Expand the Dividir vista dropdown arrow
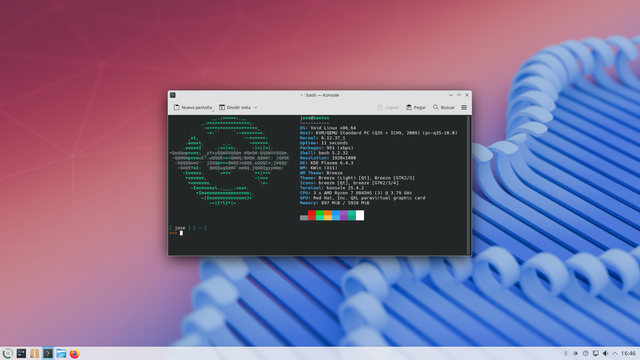This screenshot has width=640, height=360. [256, 107]
